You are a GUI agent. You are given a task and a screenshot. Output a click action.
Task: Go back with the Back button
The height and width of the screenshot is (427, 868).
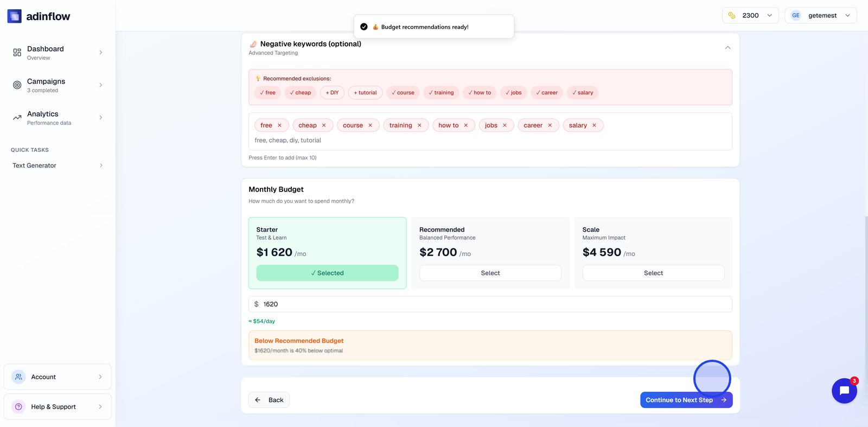(x=269, y=400)
